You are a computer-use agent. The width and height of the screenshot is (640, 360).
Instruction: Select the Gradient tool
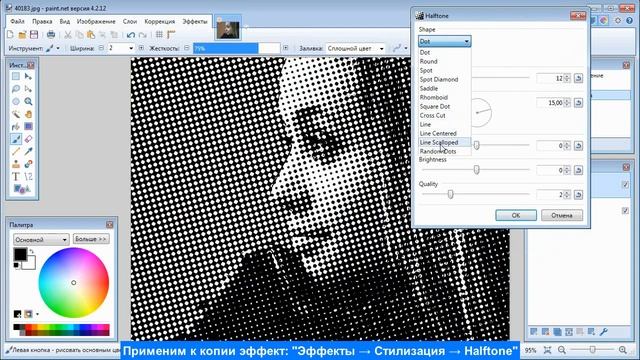pos(28,127)
